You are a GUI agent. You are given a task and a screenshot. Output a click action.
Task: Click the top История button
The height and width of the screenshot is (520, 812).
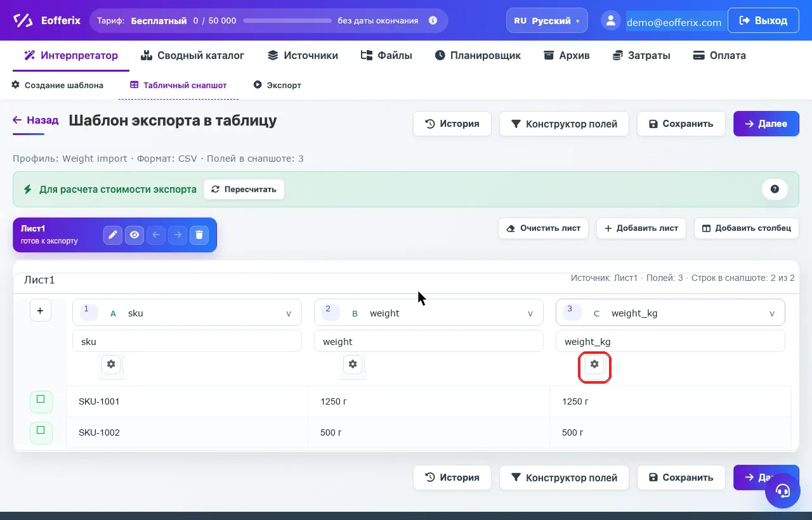[452, 124]
